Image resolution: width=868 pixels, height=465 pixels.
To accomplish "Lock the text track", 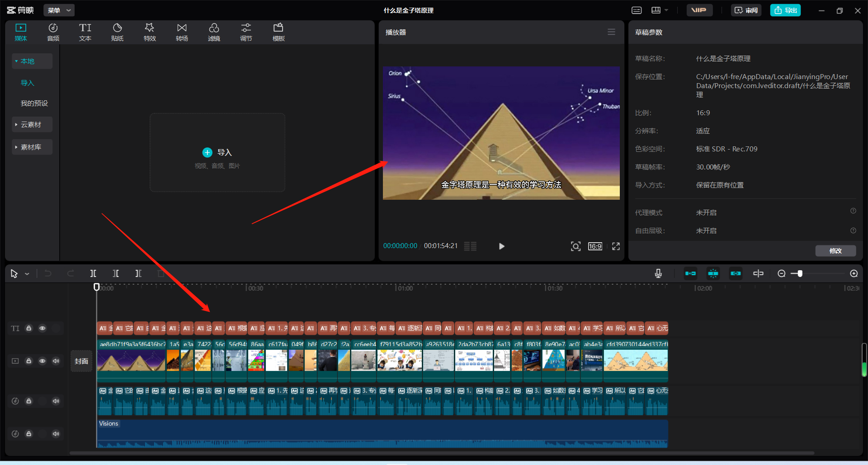I will point(28,329).
